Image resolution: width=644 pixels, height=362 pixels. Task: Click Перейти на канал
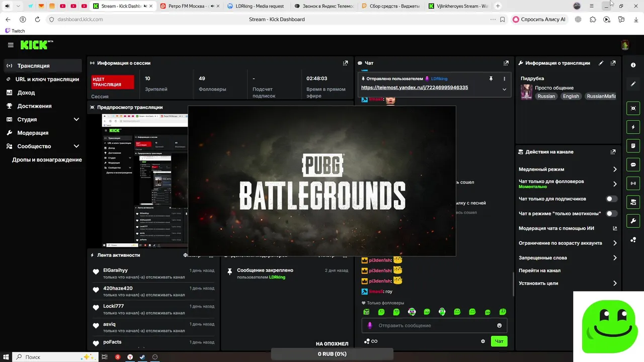539,270
